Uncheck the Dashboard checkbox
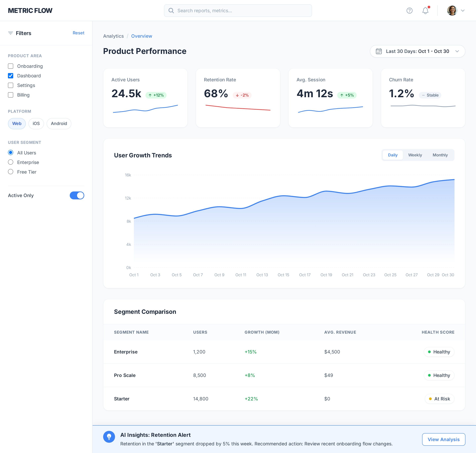Viewport: 476px width, 453px height. pyautogui.click(x=11, y=76)
